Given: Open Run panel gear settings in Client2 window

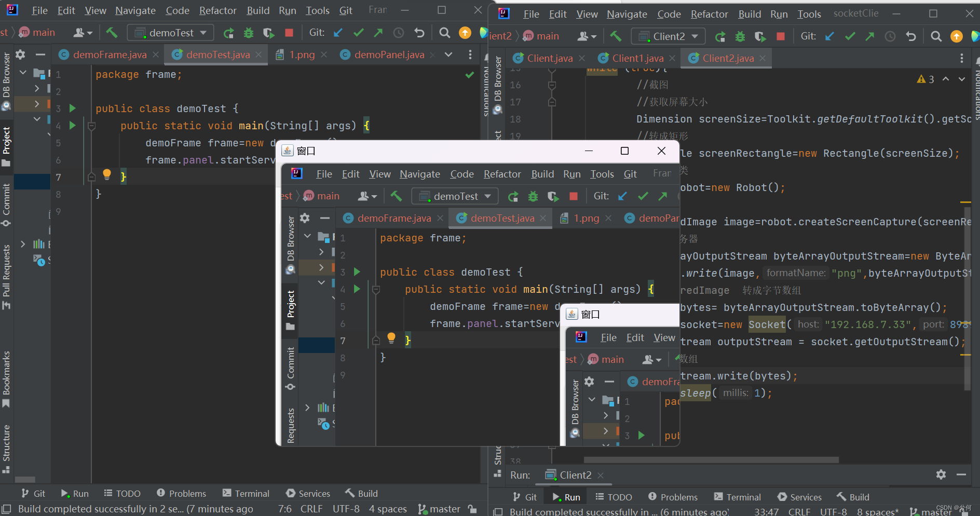Looking at the screenshot, I should click(x=941, y=474).
